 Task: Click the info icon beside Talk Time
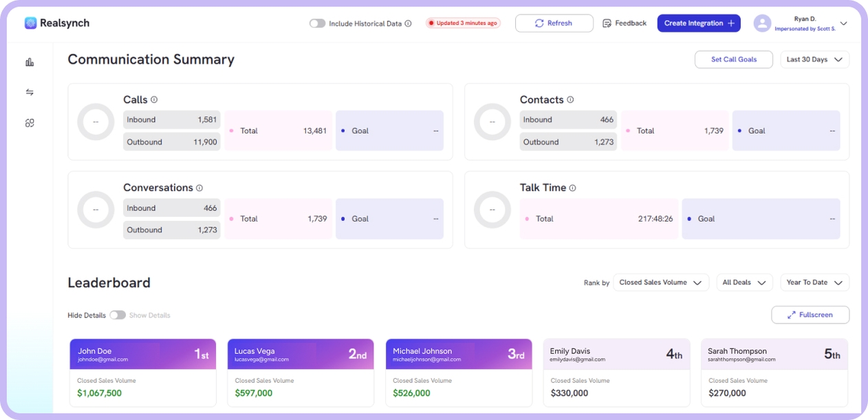572,188
